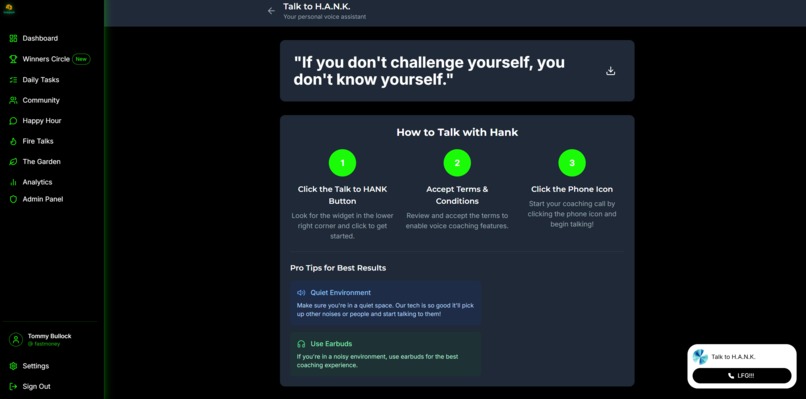Click the "Review and accept the terms" description
Image resolution: width=806 pixels, height=399 pixels.
(457, 221)
